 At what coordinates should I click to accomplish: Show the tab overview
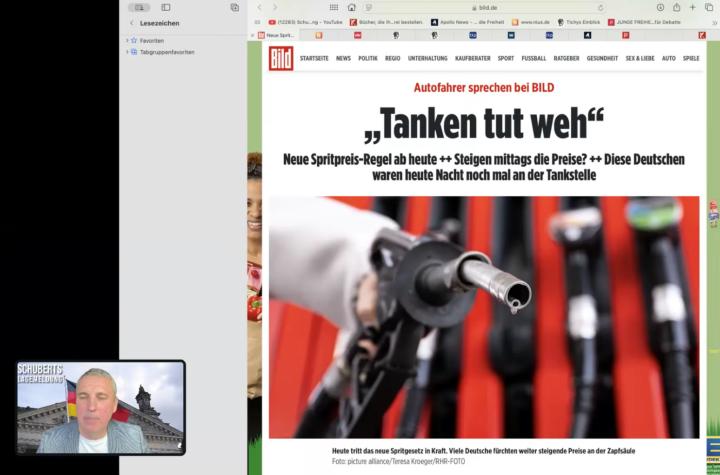(709, 7)
